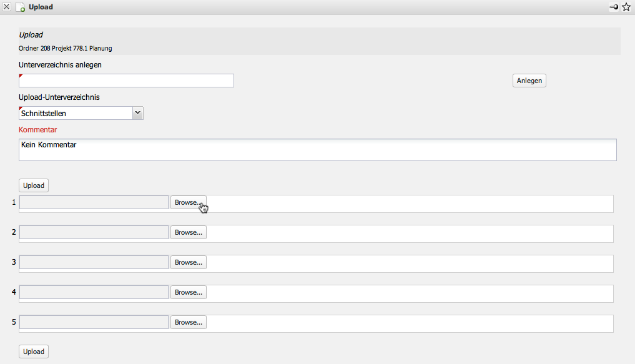
Task: Browse for file in row 1
Action: 188,202
